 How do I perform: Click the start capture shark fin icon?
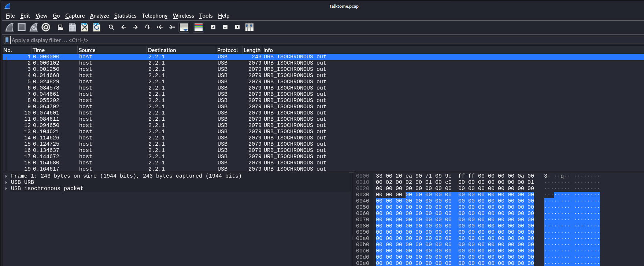click(x=10, y=27)
